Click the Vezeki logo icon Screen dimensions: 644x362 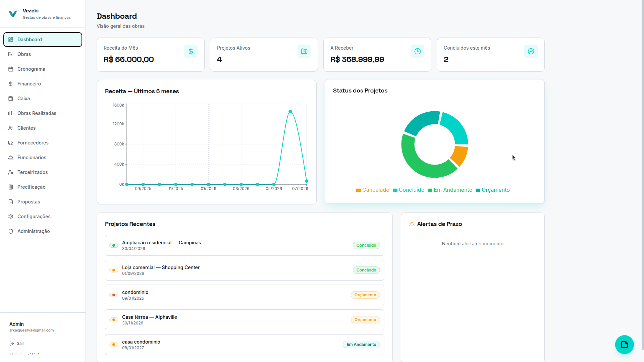(13, 13)
